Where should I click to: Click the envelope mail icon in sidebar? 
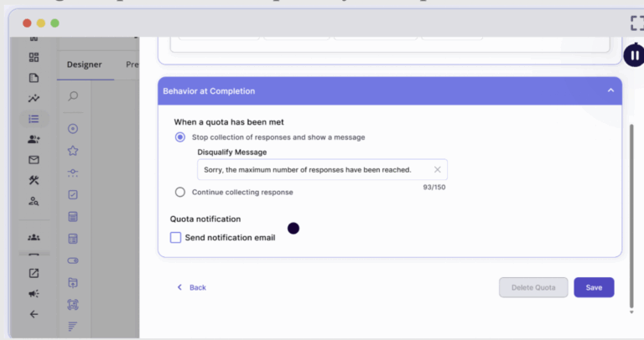[x=34, y=160]
